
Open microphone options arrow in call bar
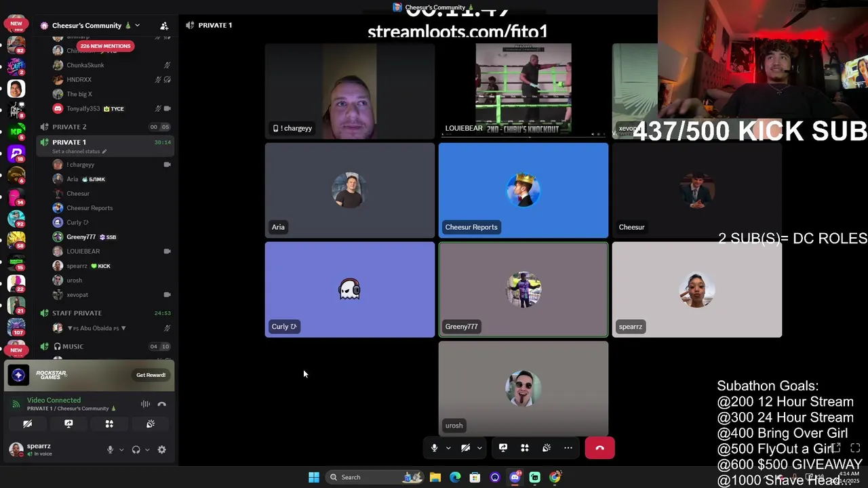448,448
